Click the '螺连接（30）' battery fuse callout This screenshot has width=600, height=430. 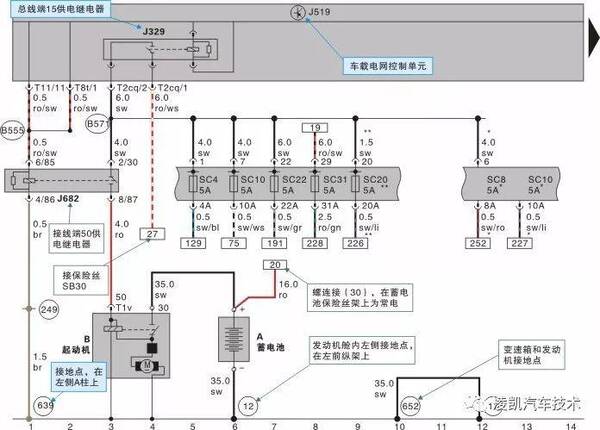pos(360,298)
